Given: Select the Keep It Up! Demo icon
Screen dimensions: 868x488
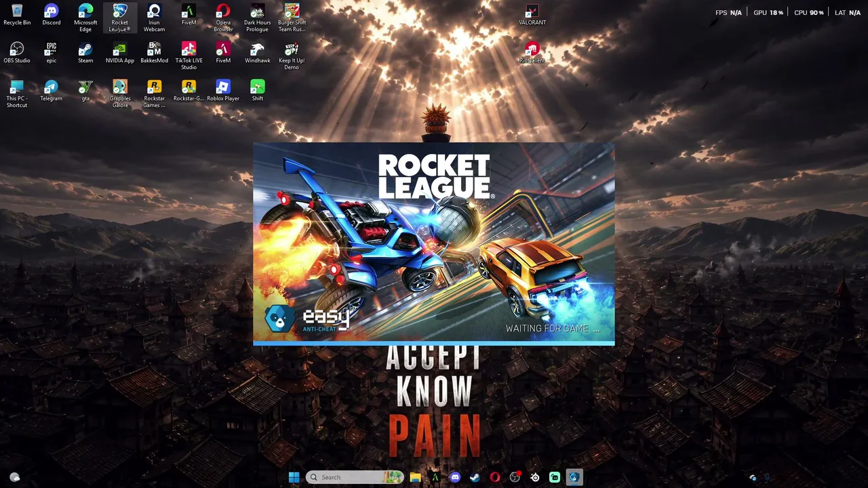Looking at the screenshot, I should click(x=292, y=56).
